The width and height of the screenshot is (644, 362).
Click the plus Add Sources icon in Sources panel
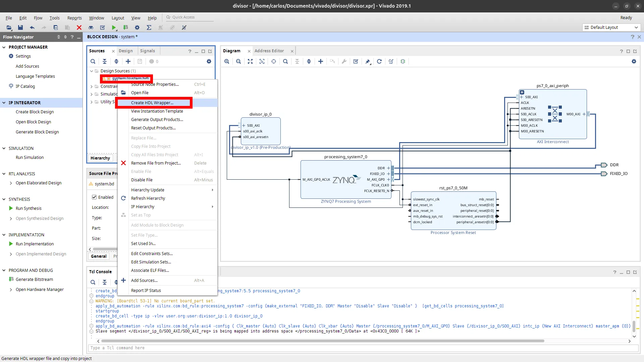pyautogui.click(x=128, y=61)
